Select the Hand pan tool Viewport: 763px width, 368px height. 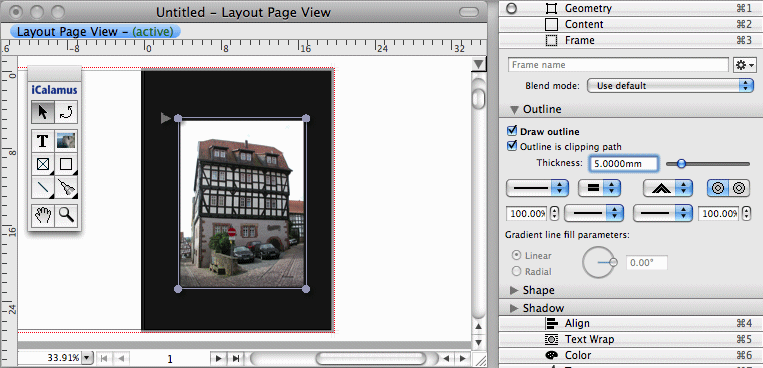43,216
